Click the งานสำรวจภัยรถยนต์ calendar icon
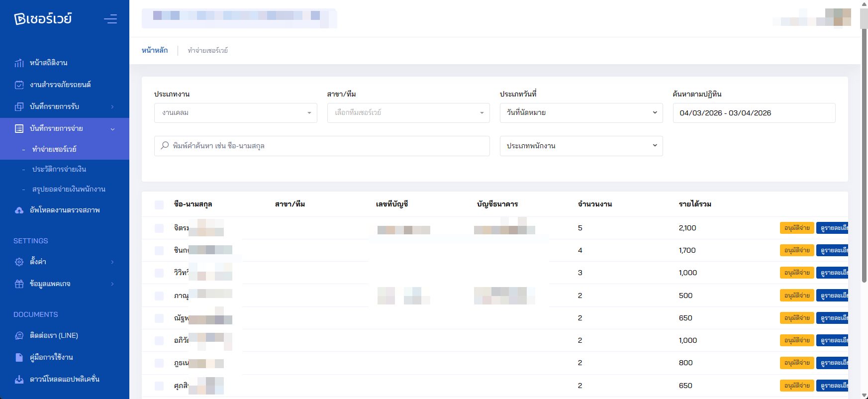This screenshot has width=868, height=399. [19, 85]
